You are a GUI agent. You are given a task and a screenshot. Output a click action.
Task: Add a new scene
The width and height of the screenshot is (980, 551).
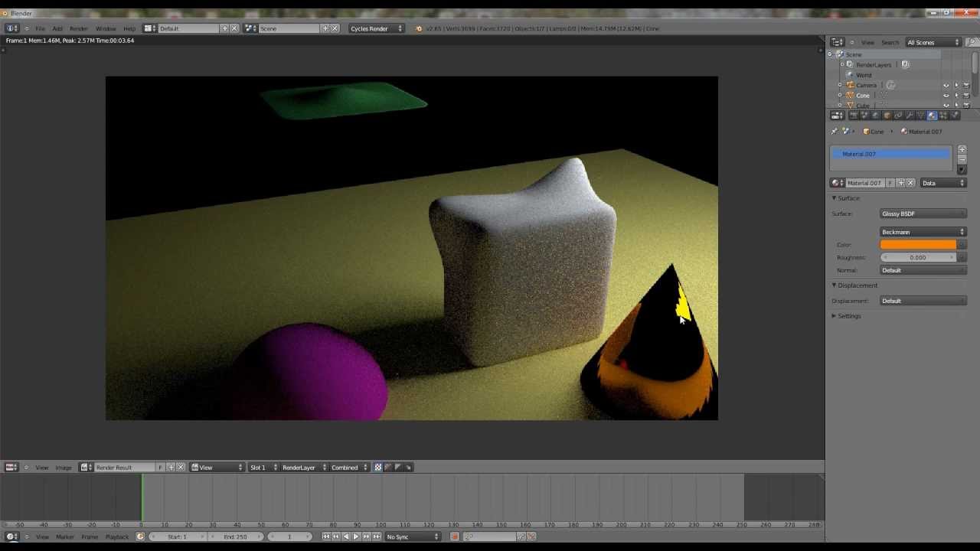(x=325, y=28)
